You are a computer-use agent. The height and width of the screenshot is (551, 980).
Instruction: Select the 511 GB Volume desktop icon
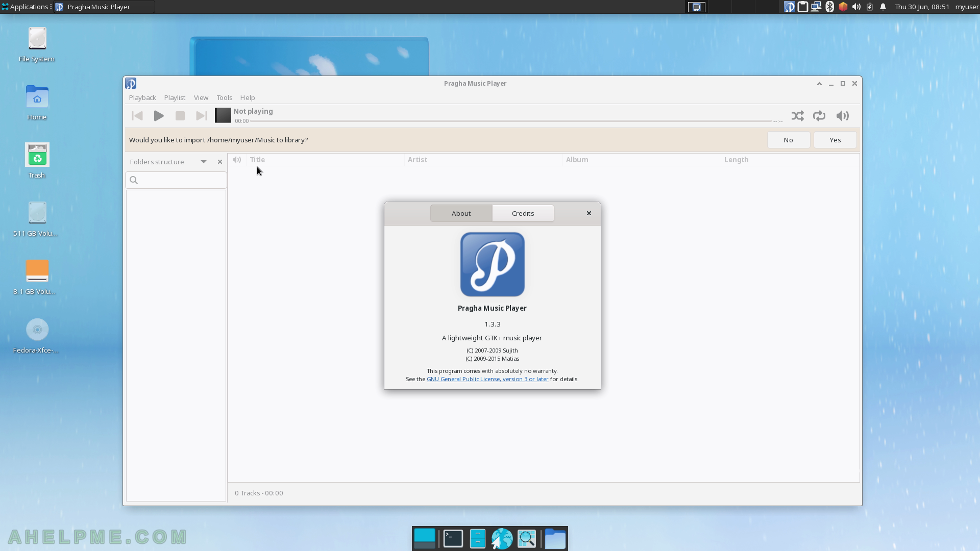pyautogui.click(x=37, y=219)
